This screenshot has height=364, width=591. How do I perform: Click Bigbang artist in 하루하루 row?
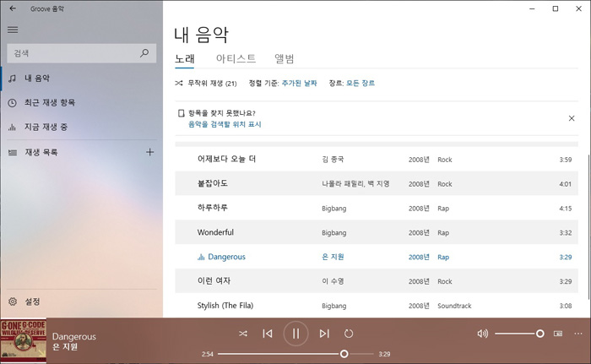334,209
